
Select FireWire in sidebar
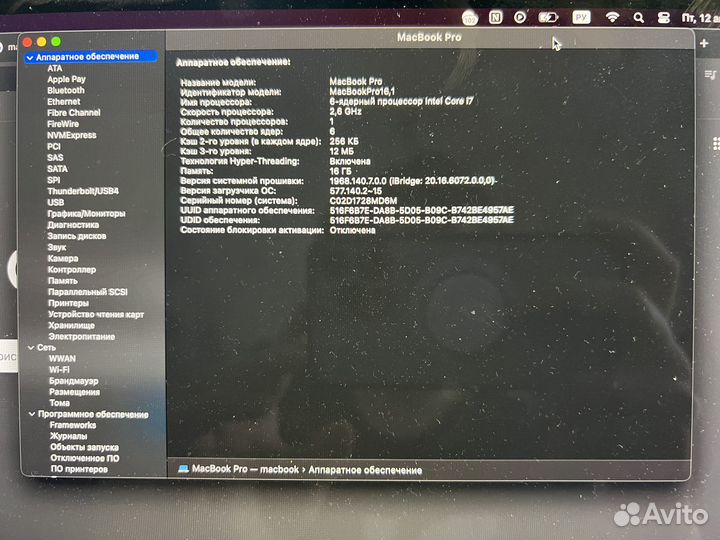pos(63,124)
